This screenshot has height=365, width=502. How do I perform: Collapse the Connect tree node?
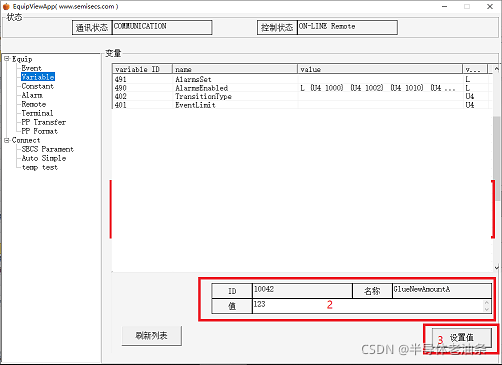tap(7, 140)
